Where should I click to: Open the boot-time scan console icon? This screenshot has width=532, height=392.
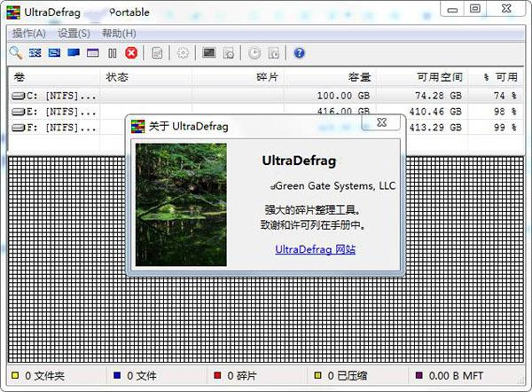pos(209,52)
